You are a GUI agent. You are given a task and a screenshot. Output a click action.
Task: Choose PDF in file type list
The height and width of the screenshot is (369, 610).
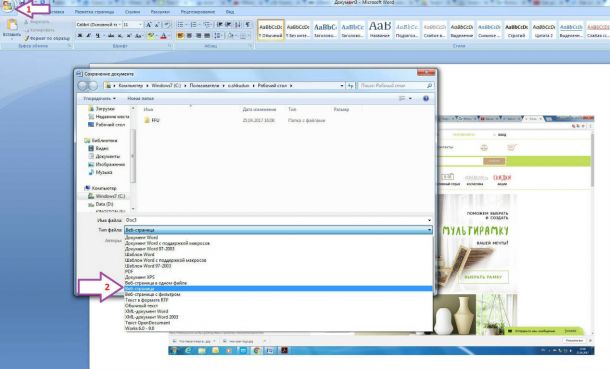129,271
